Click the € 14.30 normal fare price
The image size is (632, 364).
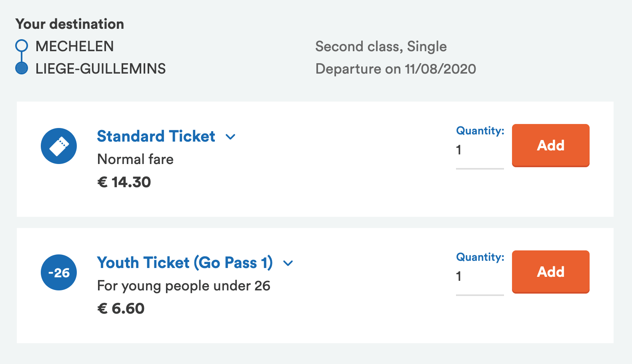coord(124,182)
